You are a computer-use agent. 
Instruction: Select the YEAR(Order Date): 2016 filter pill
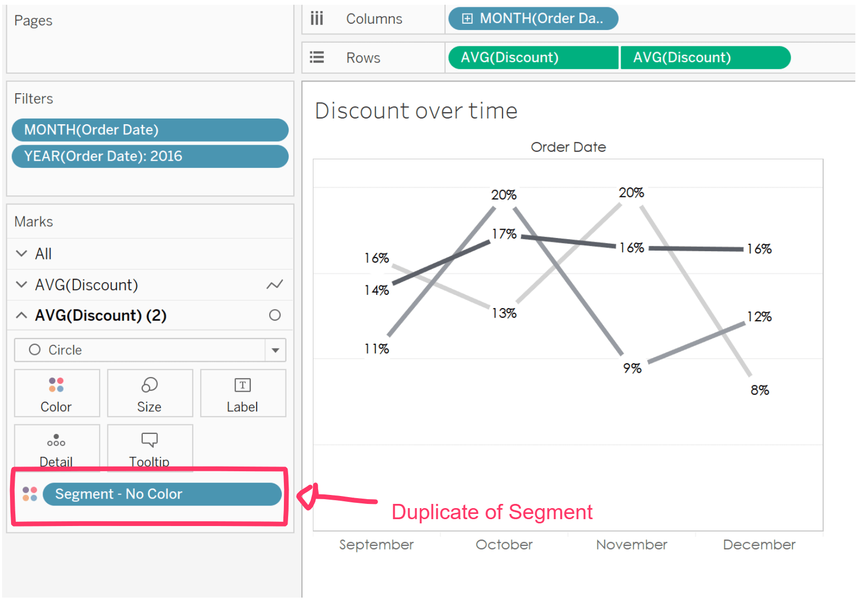click(150, 156)
